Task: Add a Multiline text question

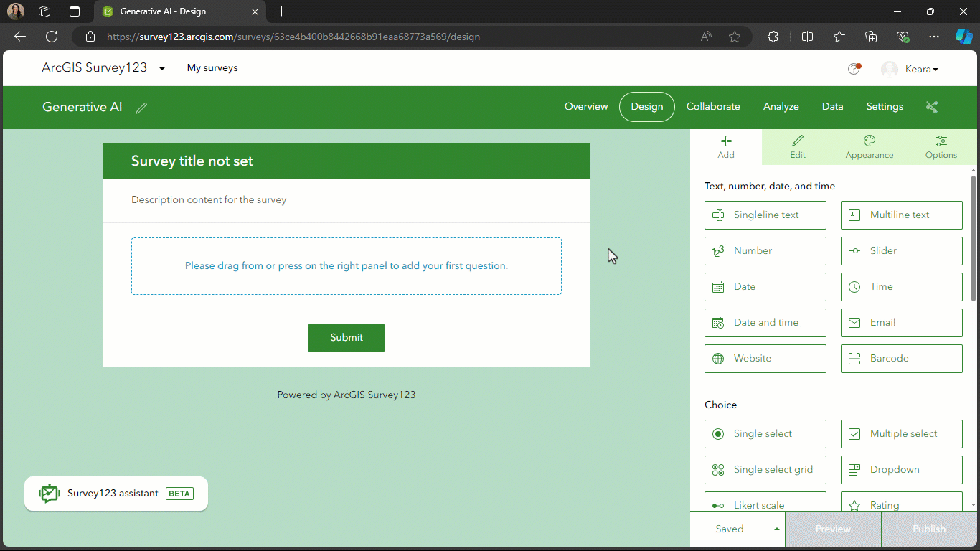Action: point(901,215)
